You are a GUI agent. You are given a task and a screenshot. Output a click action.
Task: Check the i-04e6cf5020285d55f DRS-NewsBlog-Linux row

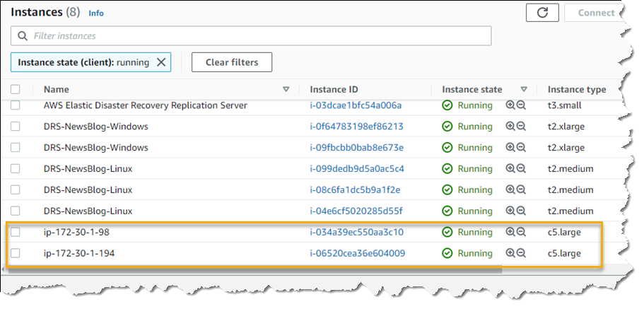tap(15, 211)
